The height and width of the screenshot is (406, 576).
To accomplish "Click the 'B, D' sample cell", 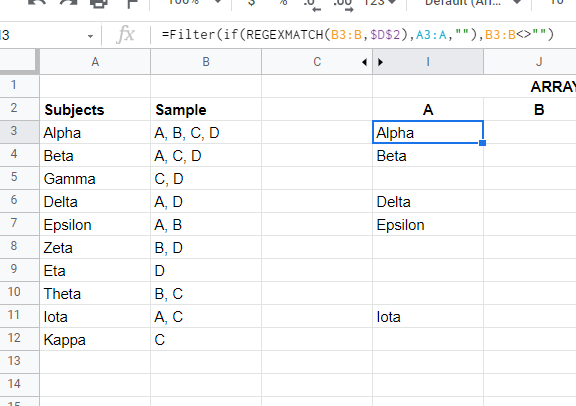I will 206,248.
